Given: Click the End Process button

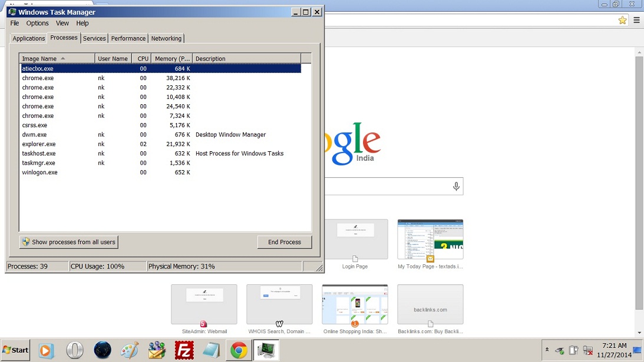Looking at the screenshot, I should click(x=284, y=242).
